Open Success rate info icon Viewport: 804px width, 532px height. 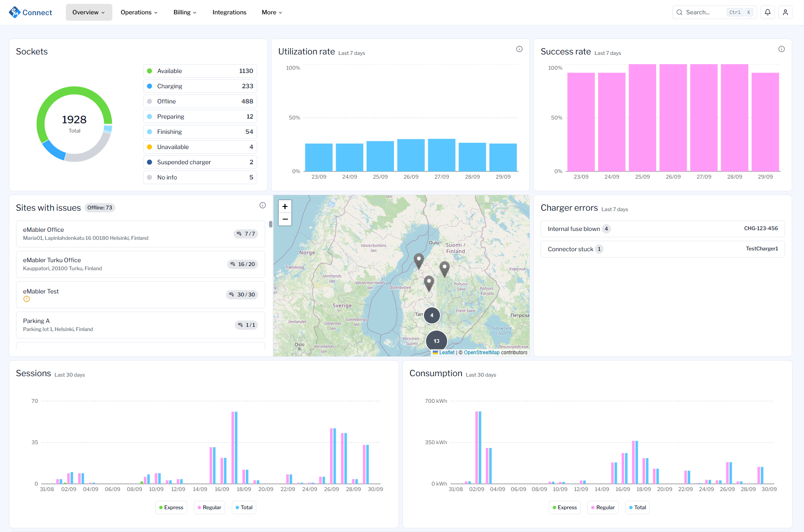point(782,49)
